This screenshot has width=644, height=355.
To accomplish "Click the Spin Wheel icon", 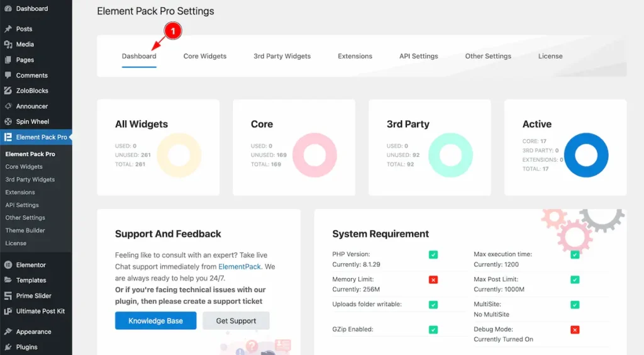I will point(8,121).
